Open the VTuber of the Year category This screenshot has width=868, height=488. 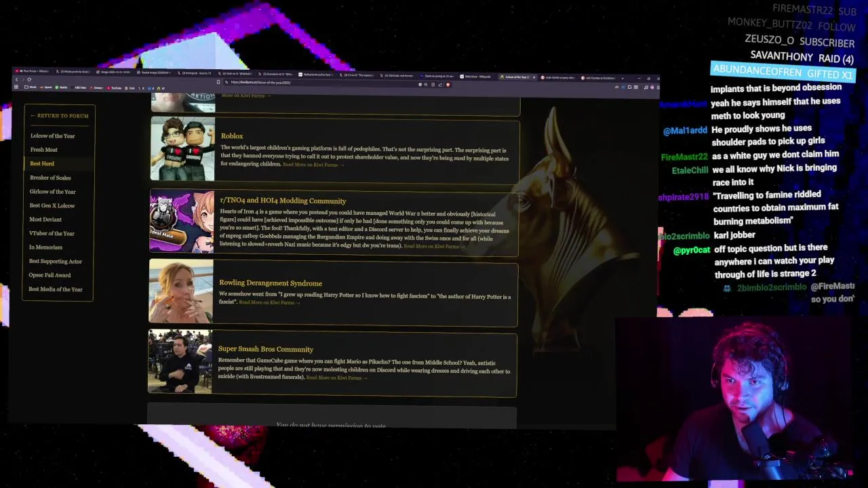click(x=52, y=233)
